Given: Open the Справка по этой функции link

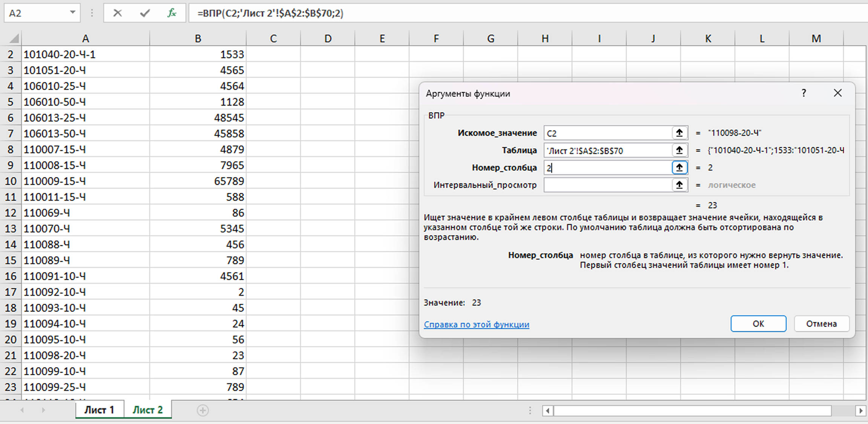Looking at the screenshot, I should [476, 324].
